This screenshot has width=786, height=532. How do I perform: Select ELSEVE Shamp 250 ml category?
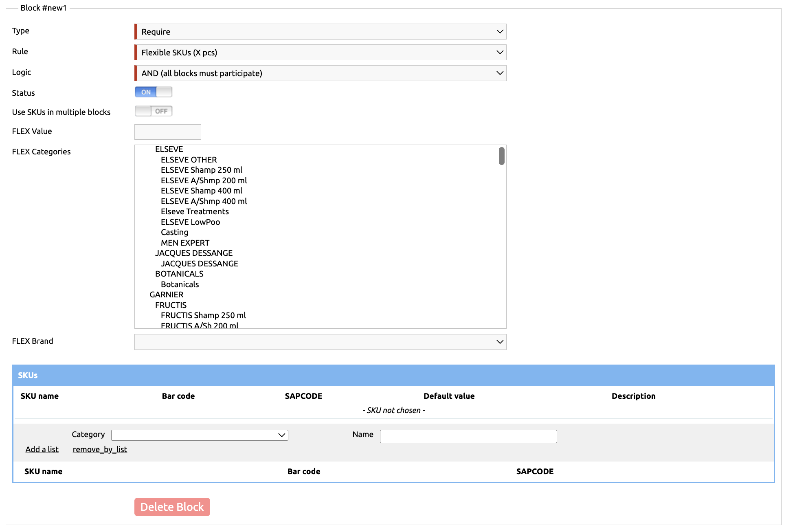coord(201,170)
